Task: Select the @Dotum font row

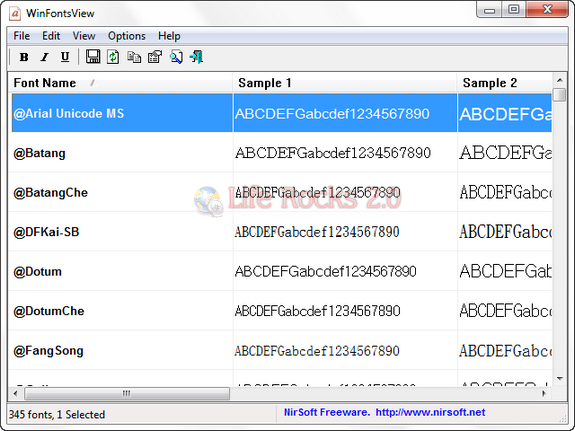Action: pos(281,271)
